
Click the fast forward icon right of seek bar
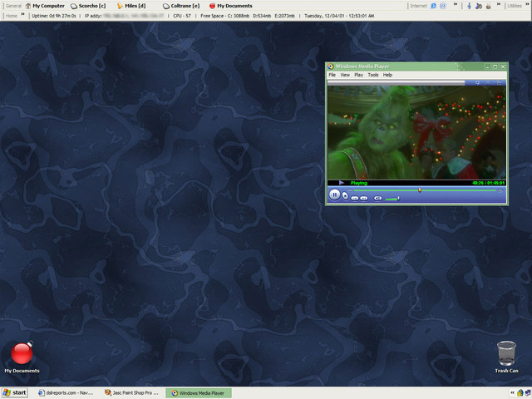[x=500, y=190]
